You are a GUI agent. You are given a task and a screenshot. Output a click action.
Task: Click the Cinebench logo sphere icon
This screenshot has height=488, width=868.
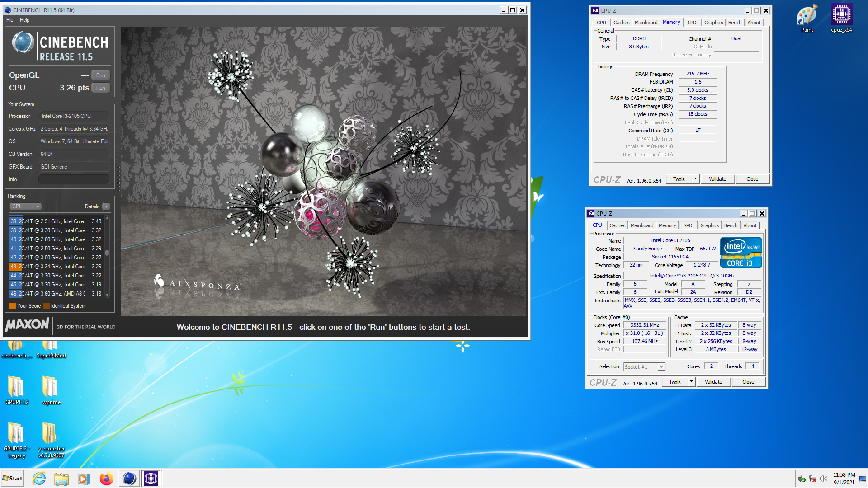[x=23, y=42]
